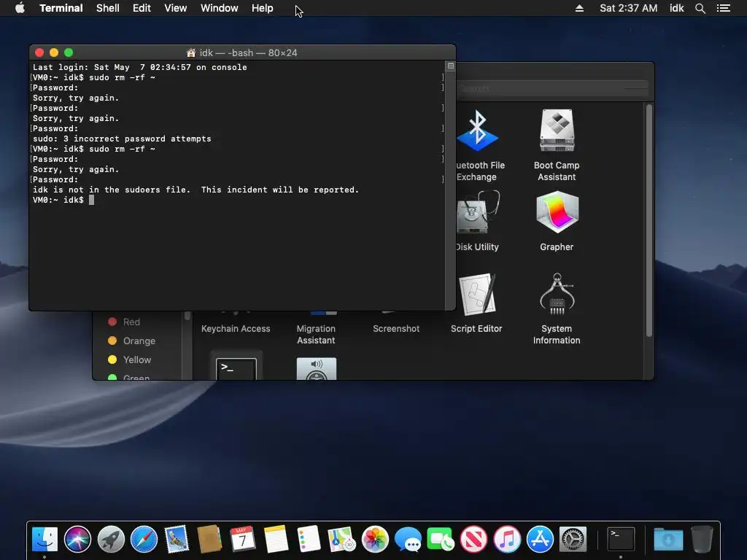This screenshot has height=560, width=747.
Task: Click Migration Assistant label in Finder
Action: coord(316,334)
